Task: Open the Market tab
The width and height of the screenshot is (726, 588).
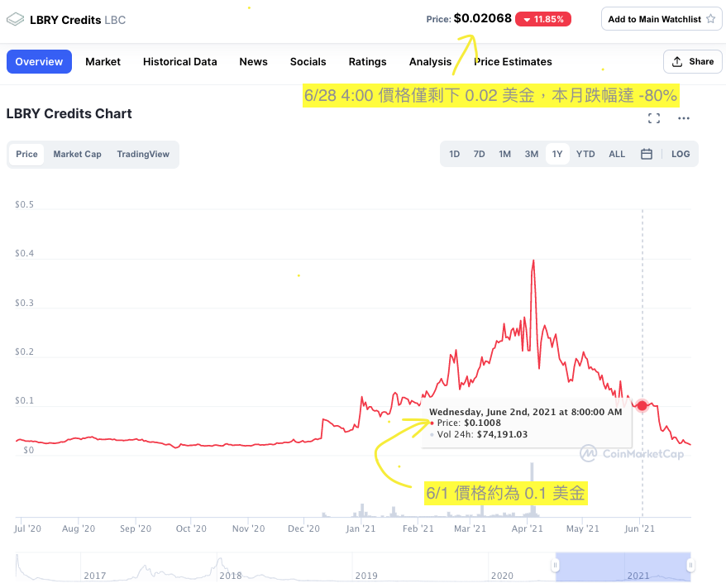Action: [x=103, y=61]
